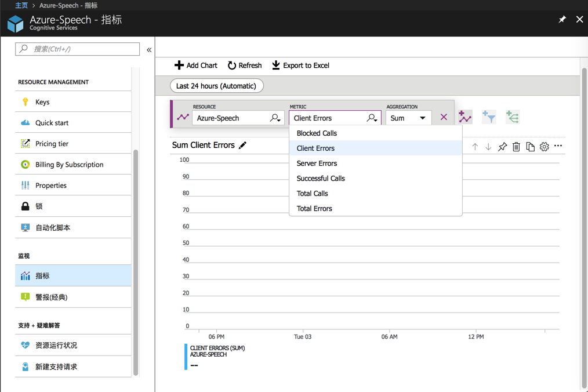
Task: Click the apply splitting icon
Action: click(513, 118)
